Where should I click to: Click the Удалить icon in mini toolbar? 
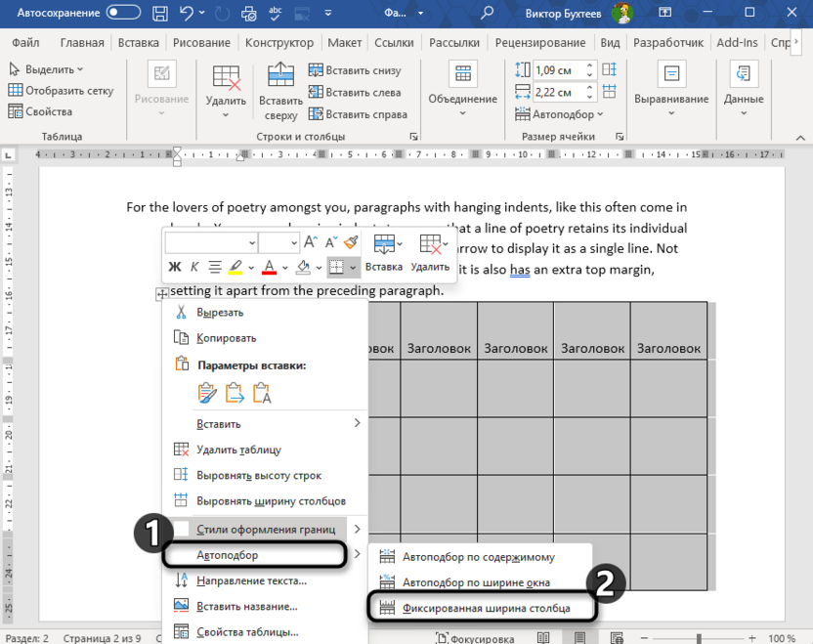(430, 243)
